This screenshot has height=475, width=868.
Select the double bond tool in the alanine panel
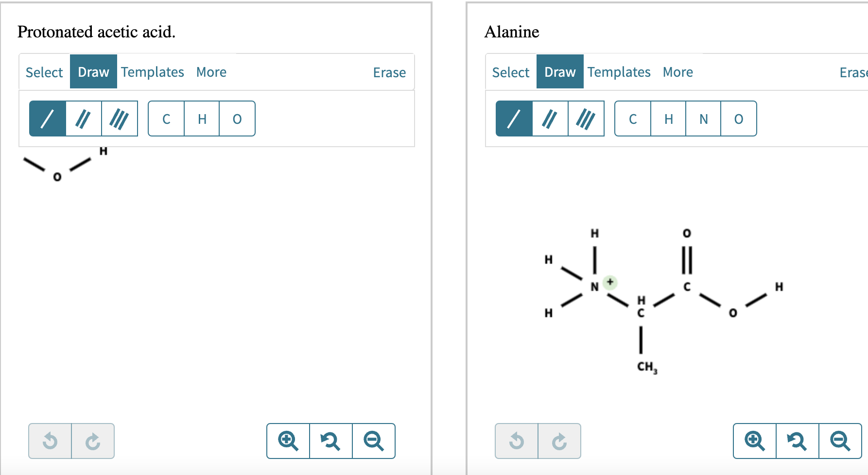[x=550, y=118]
